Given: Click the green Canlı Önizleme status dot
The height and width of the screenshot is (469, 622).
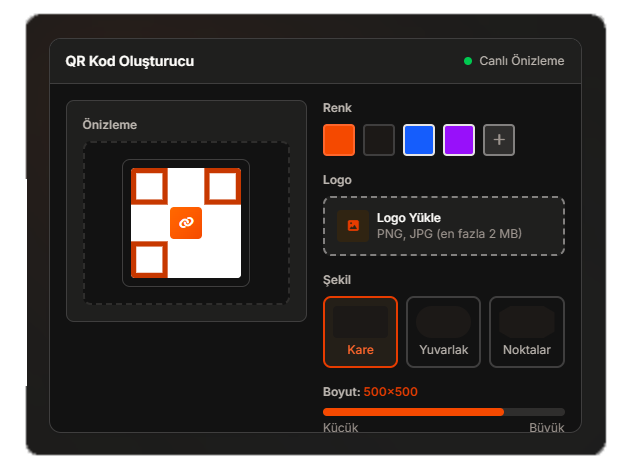Looking at the screenshot, I should (x=468, y=61).
